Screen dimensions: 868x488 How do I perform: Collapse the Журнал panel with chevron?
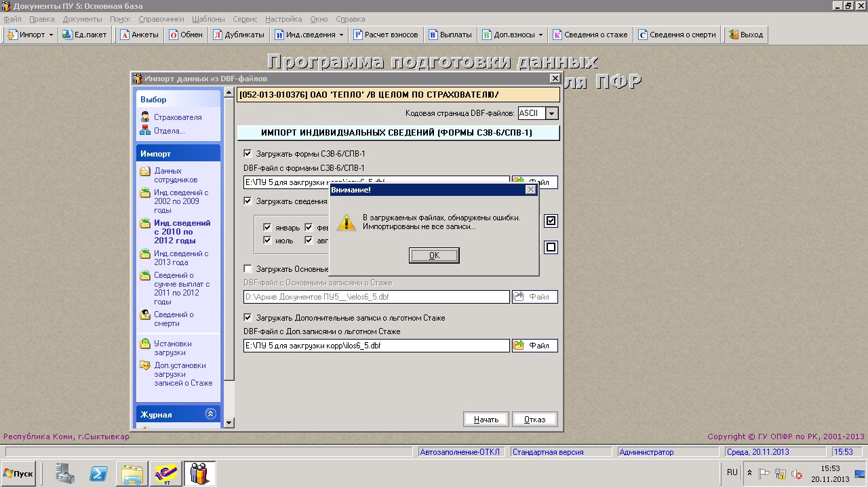tap(210, 414)
